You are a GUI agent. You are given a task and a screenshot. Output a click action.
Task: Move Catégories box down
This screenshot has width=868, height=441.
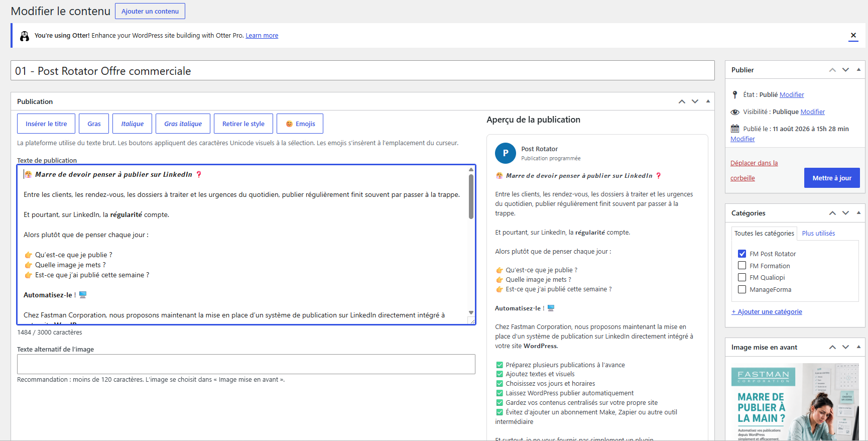click(845, 213)
